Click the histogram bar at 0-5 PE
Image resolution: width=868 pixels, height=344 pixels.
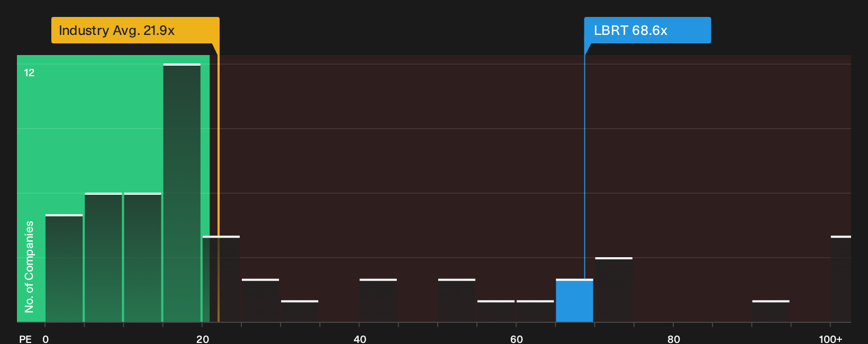tap(64, 268)
